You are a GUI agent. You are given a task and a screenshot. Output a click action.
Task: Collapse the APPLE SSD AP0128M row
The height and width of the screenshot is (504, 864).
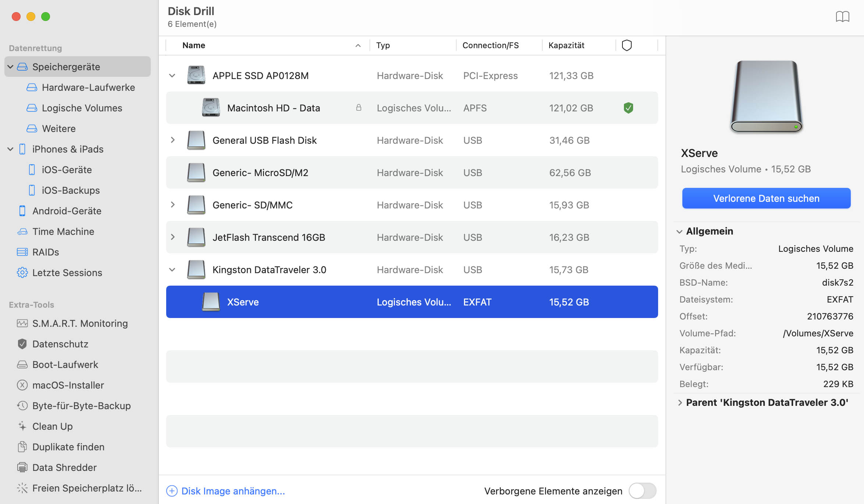pyautogui.click(x=172, y=76)
